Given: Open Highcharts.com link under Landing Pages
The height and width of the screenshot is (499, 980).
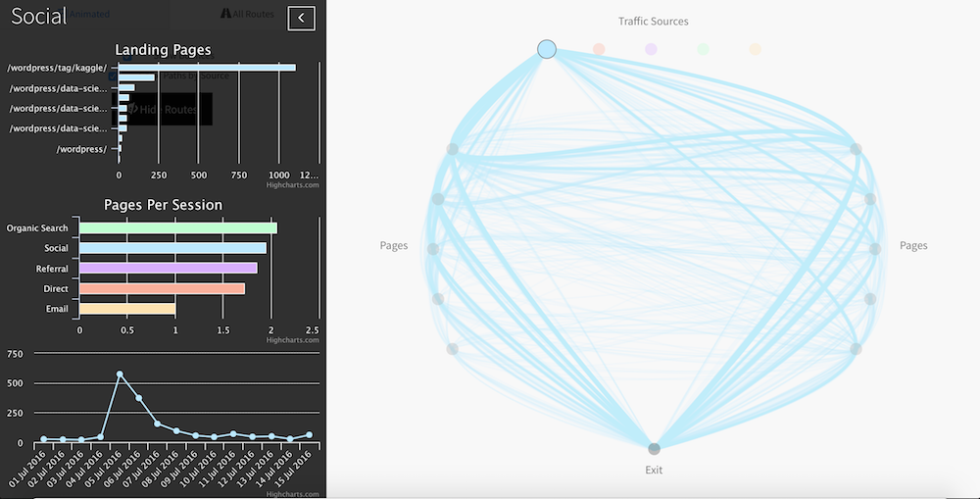Looking at the screenshot, I should point(292,185).
